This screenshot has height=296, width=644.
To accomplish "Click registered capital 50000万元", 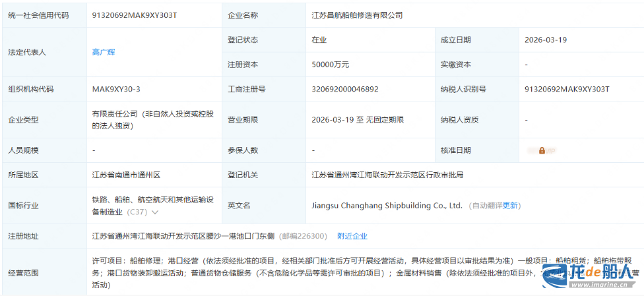I will point(331,65).
